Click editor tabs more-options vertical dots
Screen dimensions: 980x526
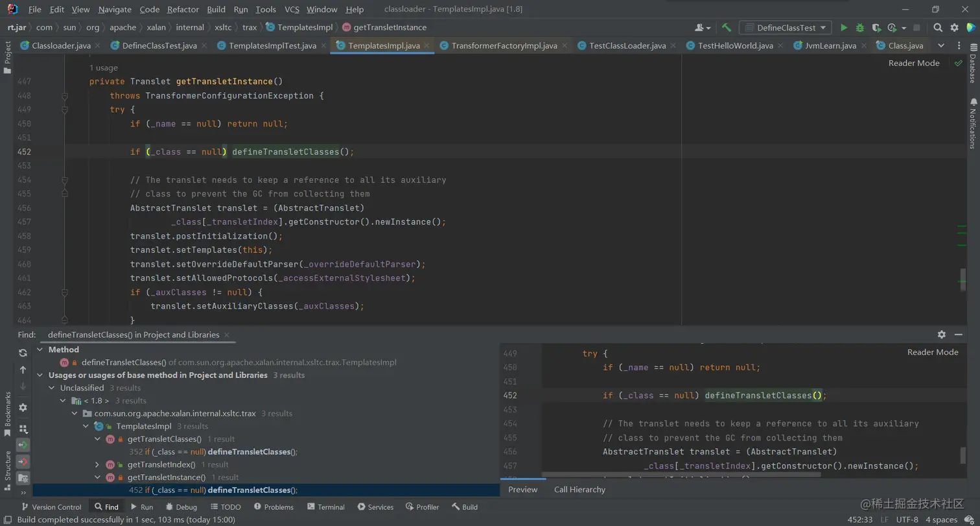[x=959, y=45]
